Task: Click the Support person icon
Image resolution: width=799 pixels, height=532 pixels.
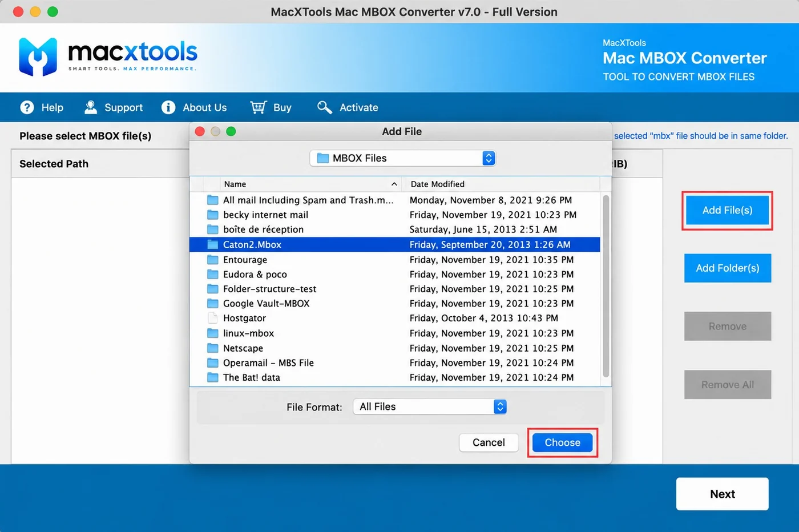Action: (91, 107)
